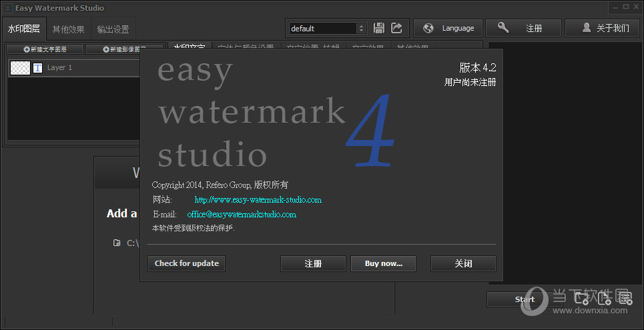
Task: Open the Language menu with the globe button
Action: [448, 28]
